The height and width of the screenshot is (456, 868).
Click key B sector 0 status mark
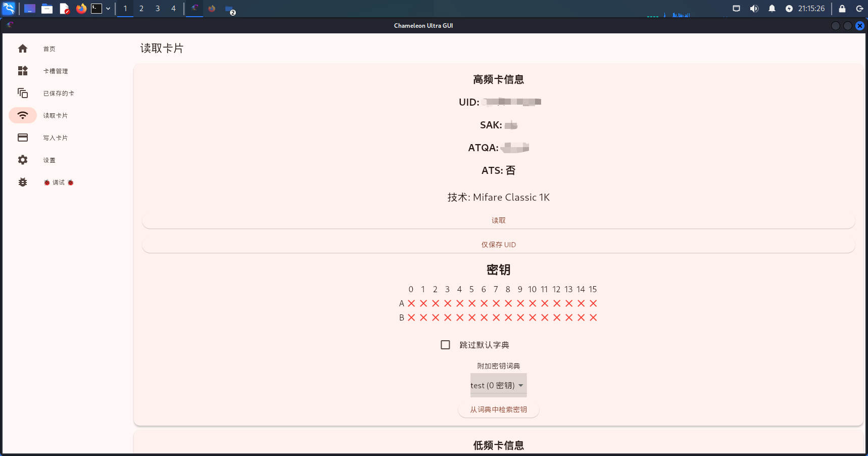[411, 317]
